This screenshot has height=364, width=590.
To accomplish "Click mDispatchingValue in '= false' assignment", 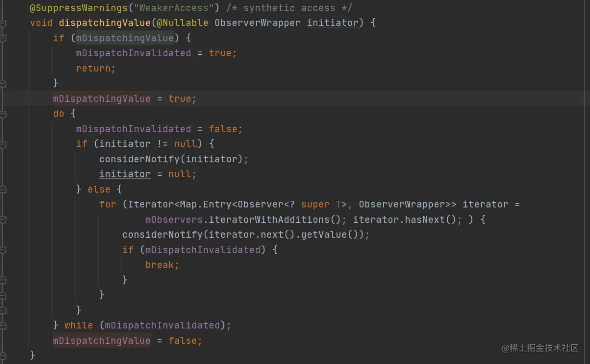I will point(102,340).
